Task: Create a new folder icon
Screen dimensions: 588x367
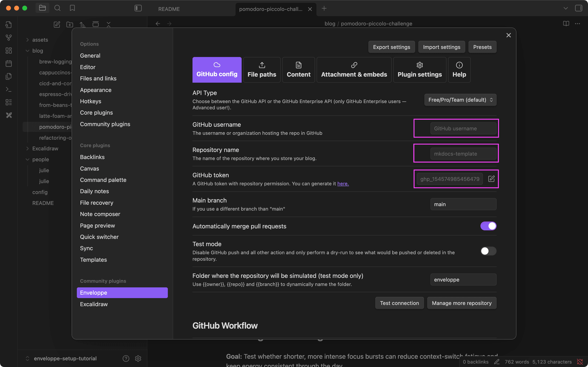Action: coord(70,24)
